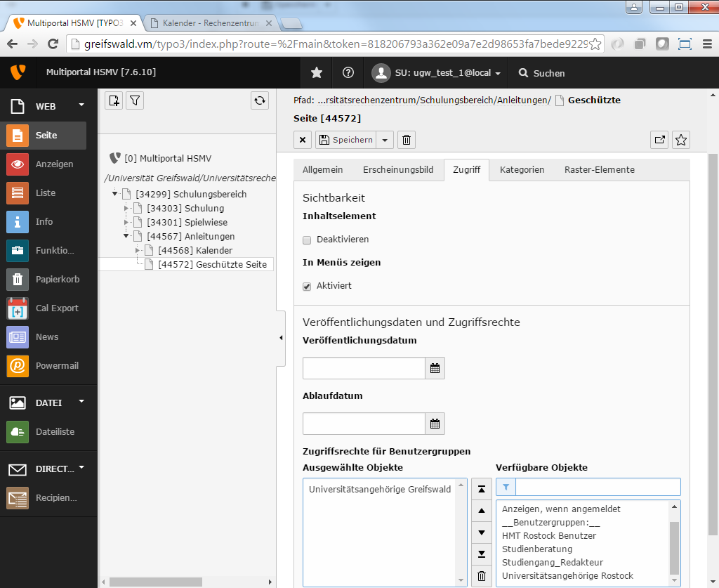The height and width of the screenshot is (588, 719).
Task: Expand the Schulung tree node
Action: (x=126, y=208)
